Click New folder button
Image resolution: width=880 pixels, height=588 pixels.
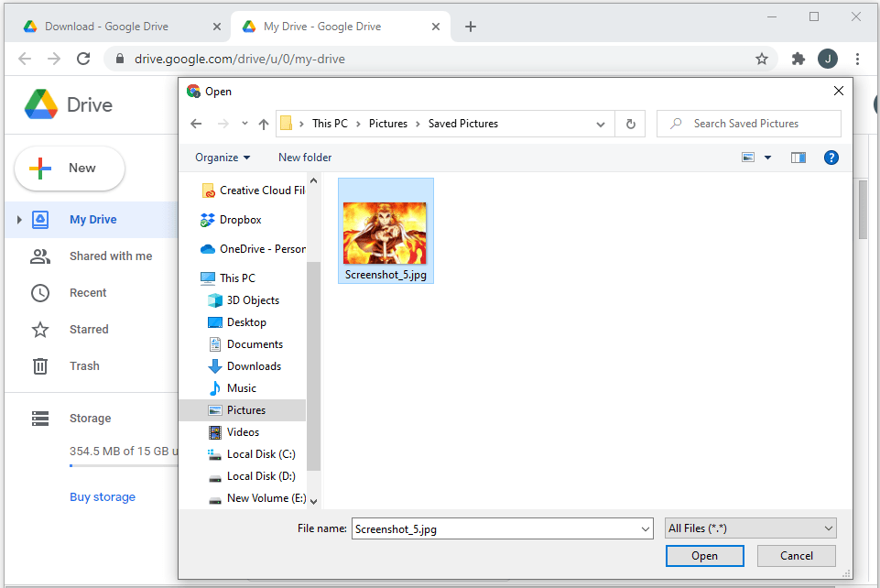(x=305, y=158)
